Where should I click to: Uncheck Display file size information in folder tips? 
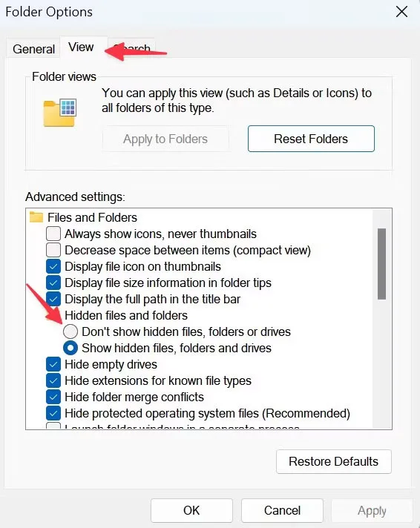click(53, 283)
